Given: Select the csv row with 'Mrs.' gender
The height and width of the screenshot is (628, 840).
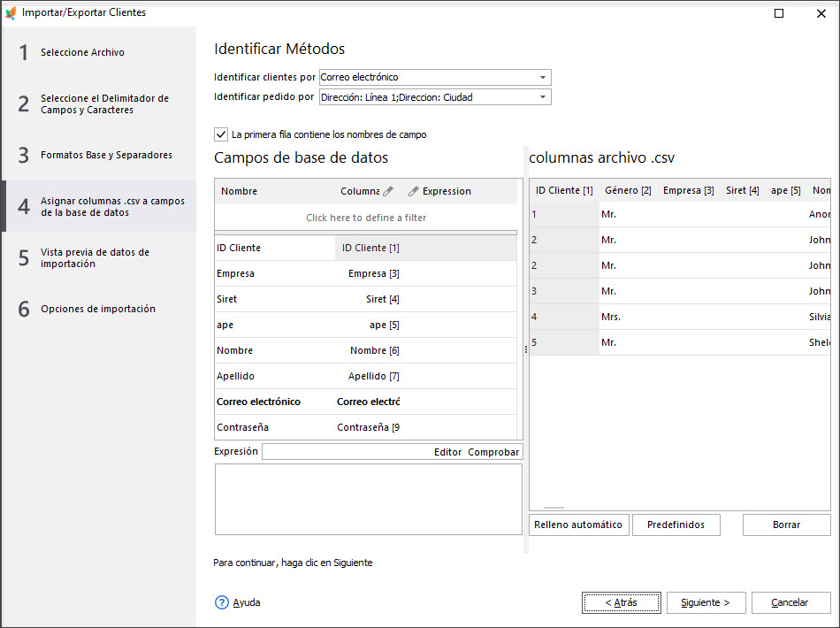Looking at the screenshot, I should click(x=680, y=317).
